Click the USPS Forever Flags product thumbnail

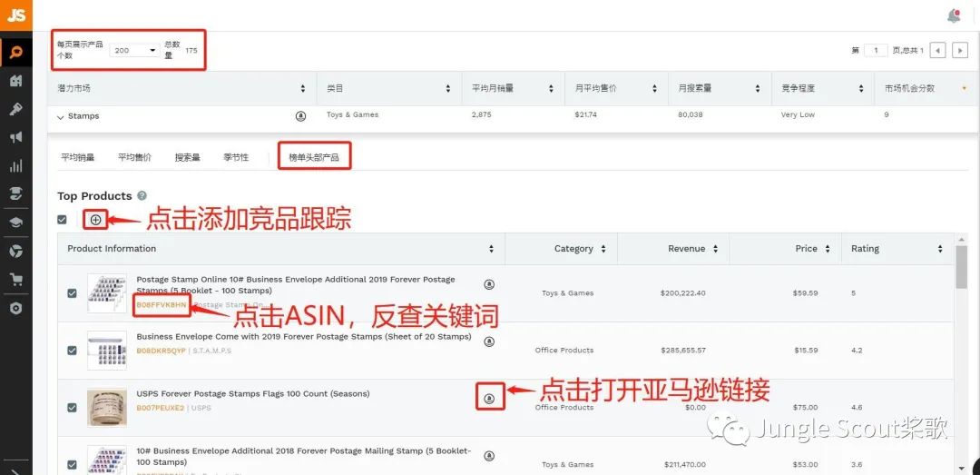coord(107,408)
